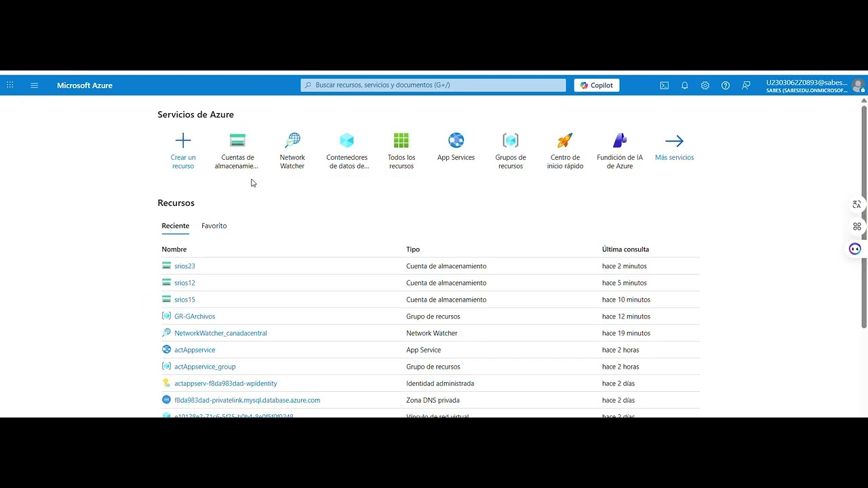The image size is (868, 488).
Task: Open resource group GR-GArchivos
Action: 195,317
